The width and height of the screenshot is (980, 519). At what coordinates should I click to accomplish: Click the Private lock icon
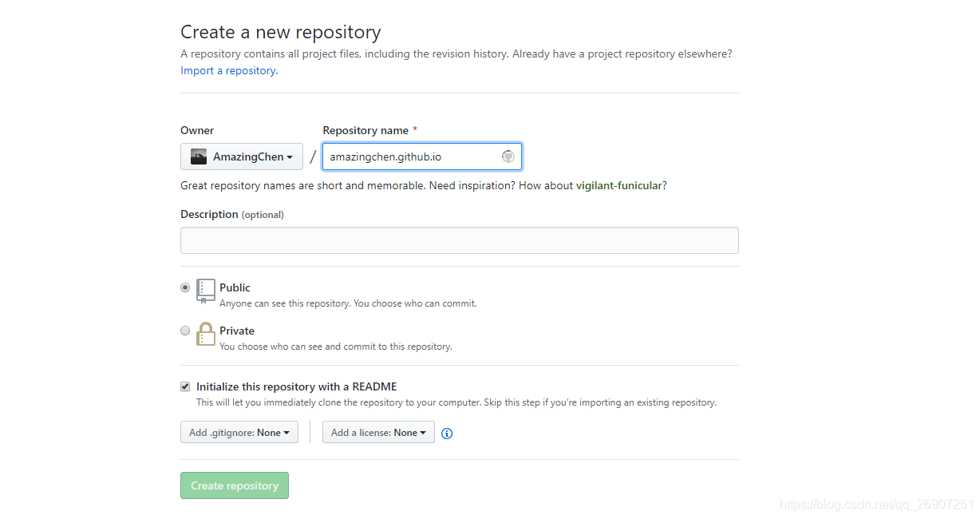tap(206, 335)
